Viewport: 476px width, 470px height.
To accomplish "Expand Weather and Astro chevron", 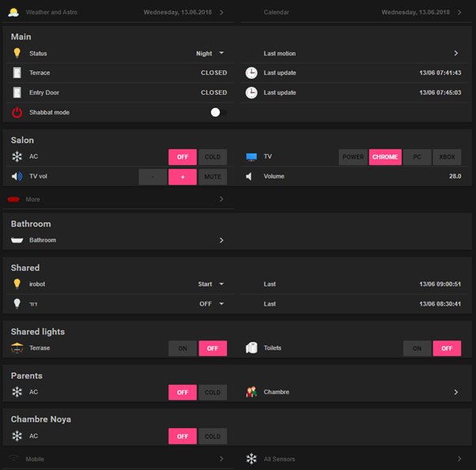I will click(221, 12).
